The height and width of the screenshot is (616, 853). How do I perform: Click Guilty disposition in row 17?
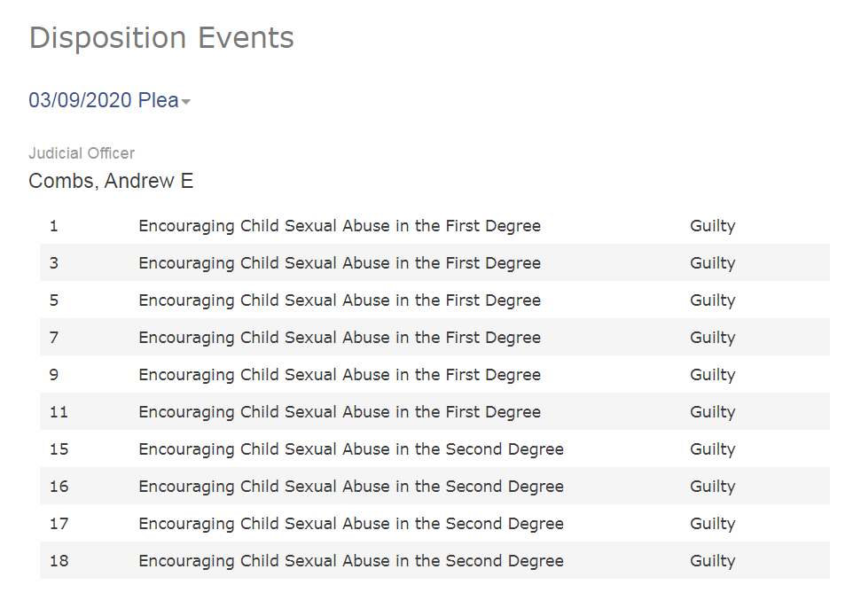(x=713, y=524)
